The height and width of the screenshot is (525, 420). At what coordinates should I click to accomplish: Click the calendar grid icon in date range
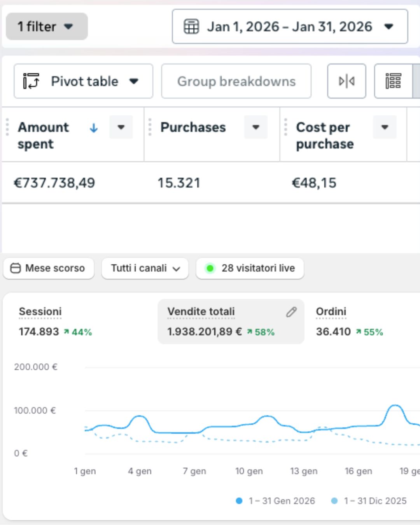191,27
